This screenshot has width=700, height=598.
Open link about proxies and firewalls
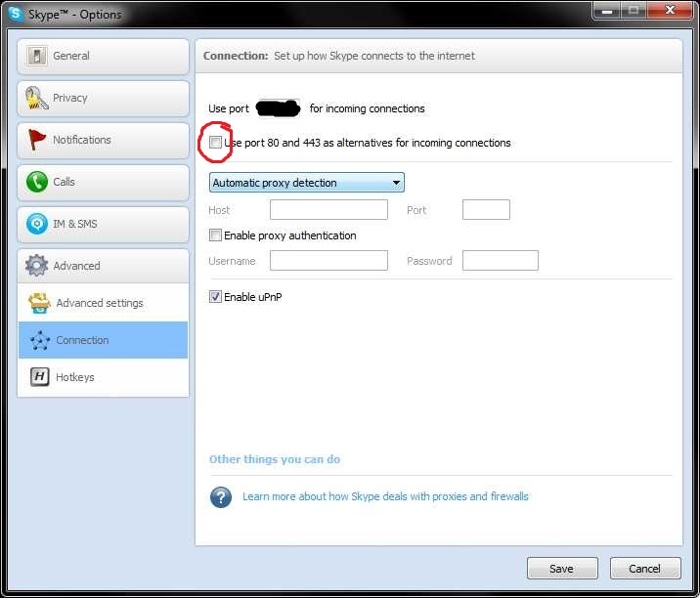coord(385,496)
